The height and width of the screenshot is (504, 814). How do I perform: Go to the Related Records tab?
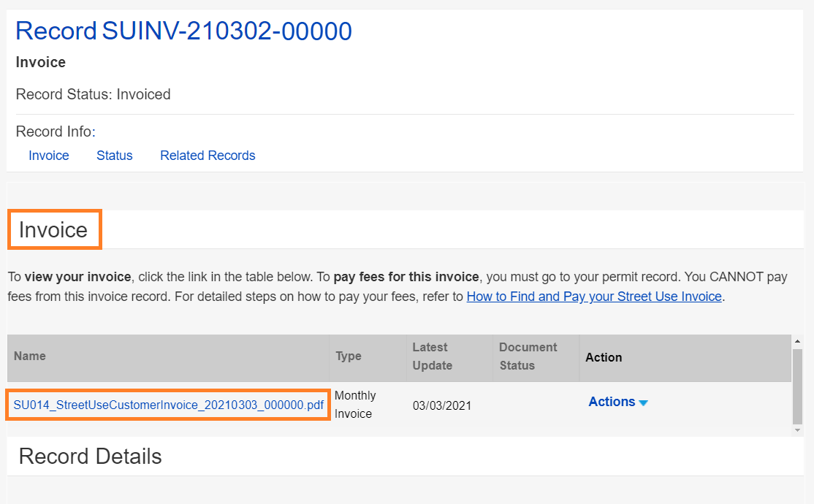(x=208, y=156)
